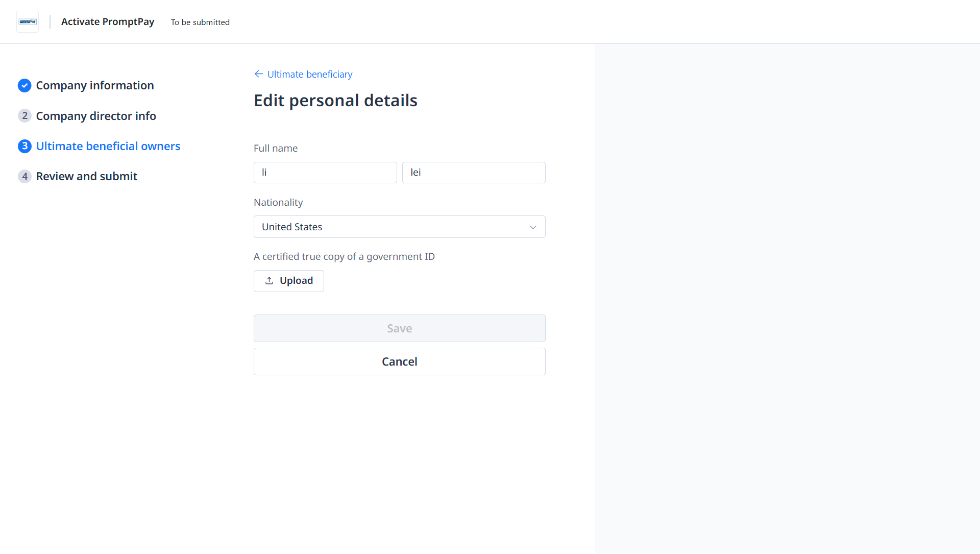
Task: Click the back arrow beside Ultimate beneficiary
Action: tap(259, 74)
